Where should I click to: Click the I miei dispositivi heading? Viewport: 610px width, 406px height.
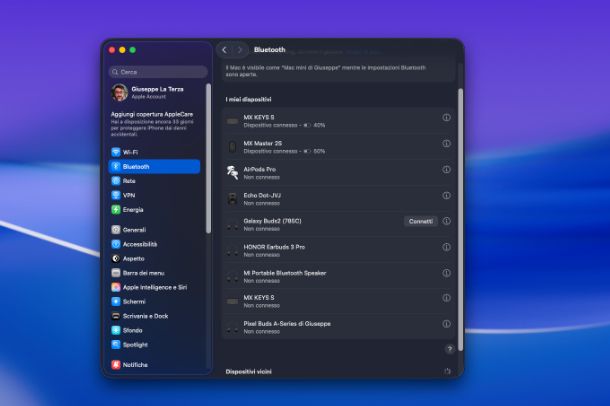[248, 100]
